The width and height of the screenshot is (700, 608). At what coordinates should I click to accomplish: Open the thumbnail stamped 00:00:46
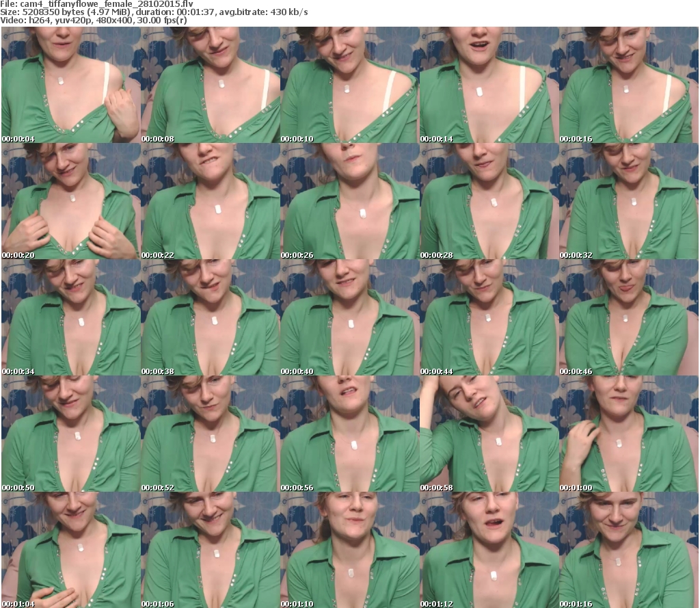point(629,317)
